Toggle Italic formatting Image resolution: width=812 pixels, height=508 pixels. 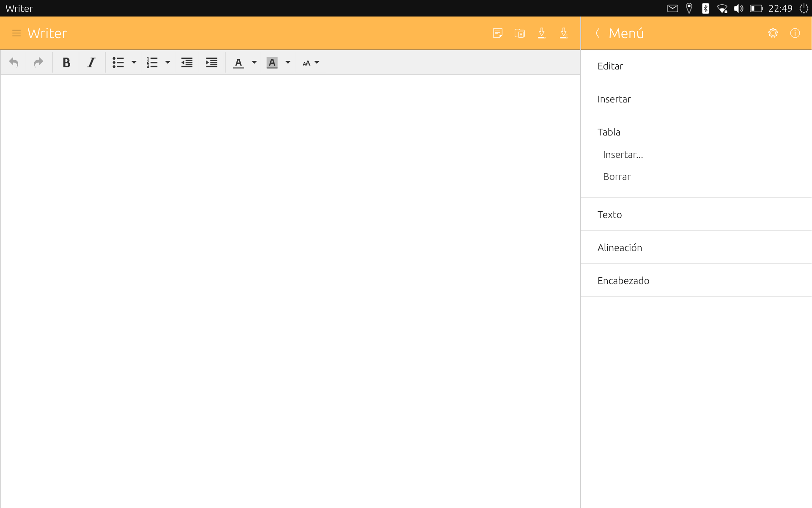coord(91,63)
